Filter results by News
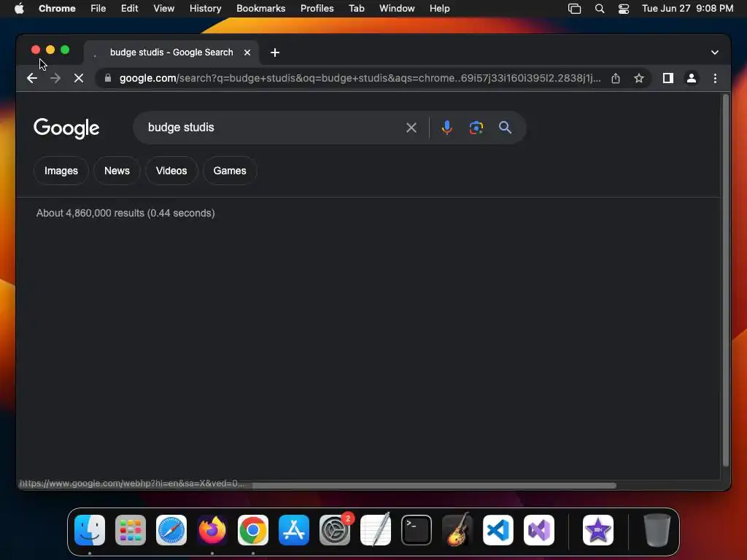Viewport: 747px width, 560px height. [x=117, y=171]
